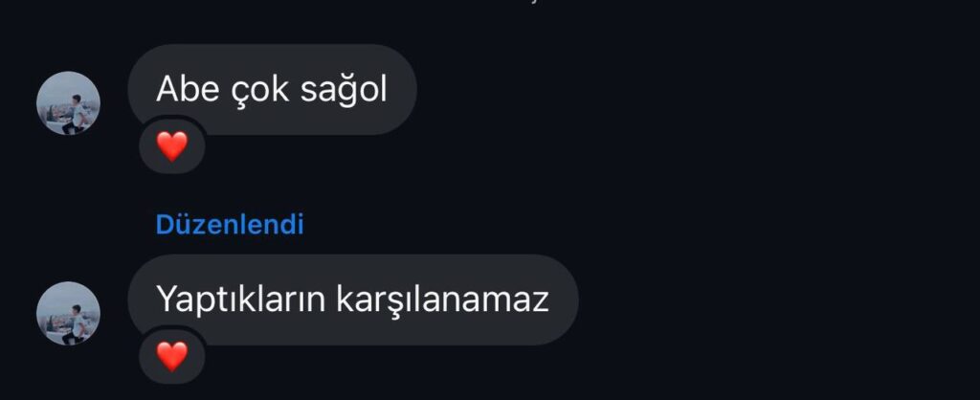
Task: Click the person in the lower profile picture
Action: click(x=78, y=323)
